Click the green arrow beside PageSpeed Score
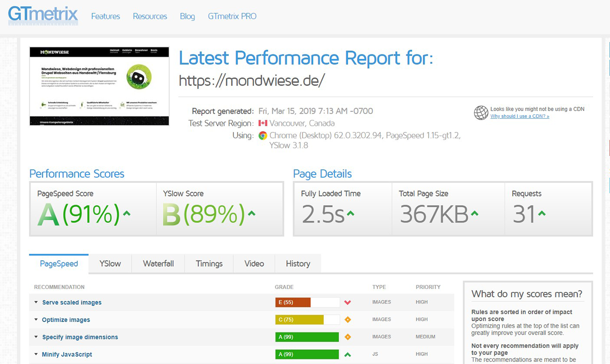 tap(126, 214)
